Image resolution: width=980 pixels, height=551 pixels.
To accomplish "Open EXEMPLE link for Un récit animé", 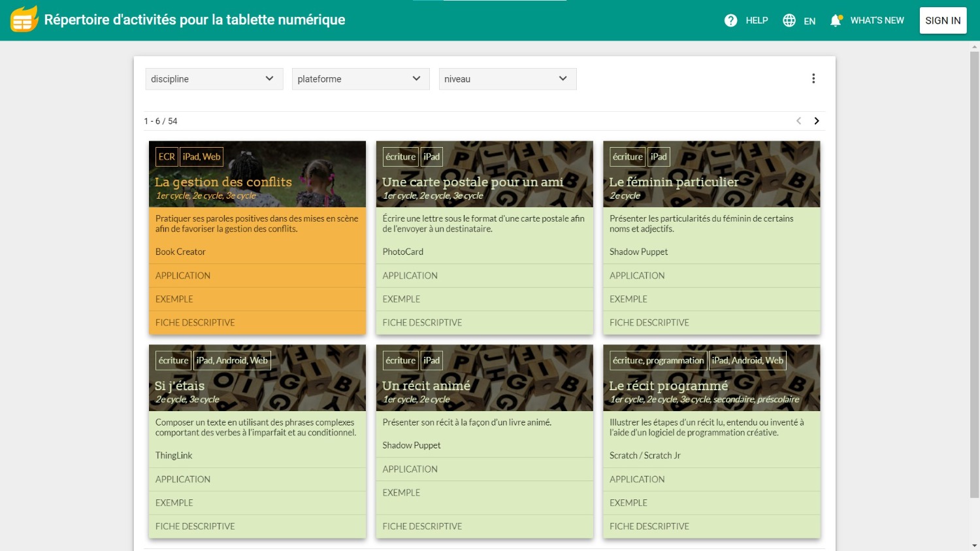I will tap(401, 493).
